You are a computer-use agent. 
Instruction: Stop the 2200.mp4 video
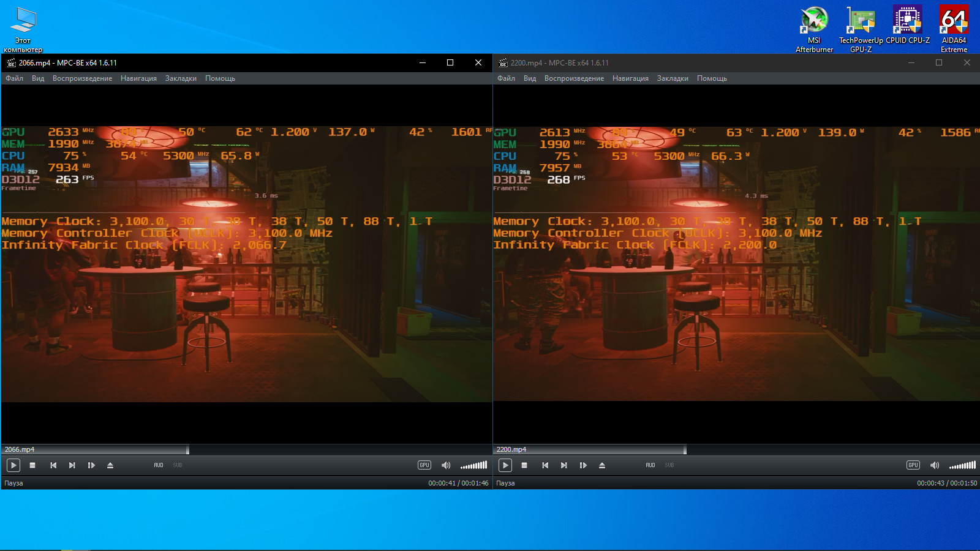[524, 465]
